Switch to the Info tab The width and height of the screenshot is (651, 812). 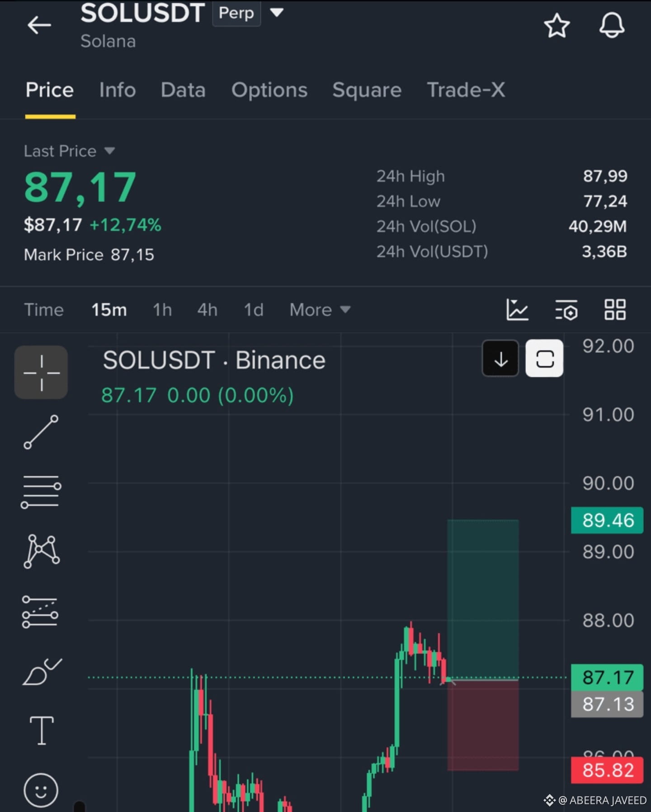(118, 90)
